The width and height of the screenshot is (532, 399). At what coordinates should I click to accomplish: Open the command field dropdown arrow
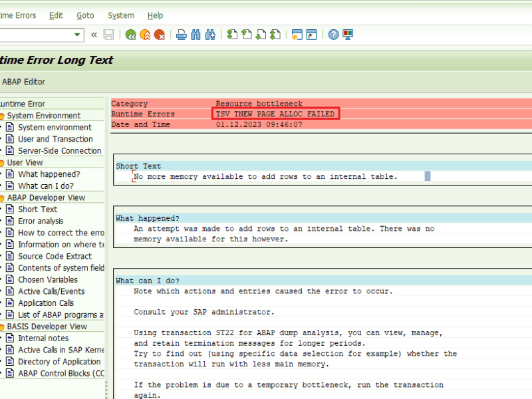[x=78, y=35]
